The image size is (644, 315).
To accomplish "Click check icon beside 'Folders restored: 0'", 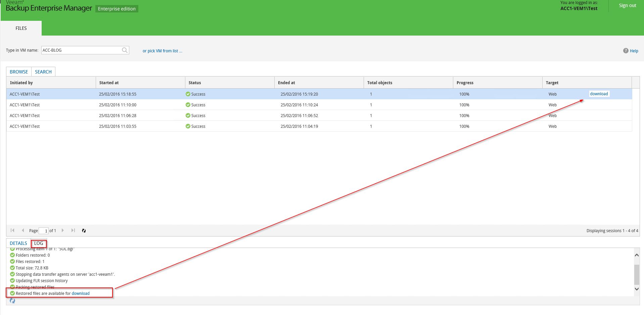I will point(12,255).
